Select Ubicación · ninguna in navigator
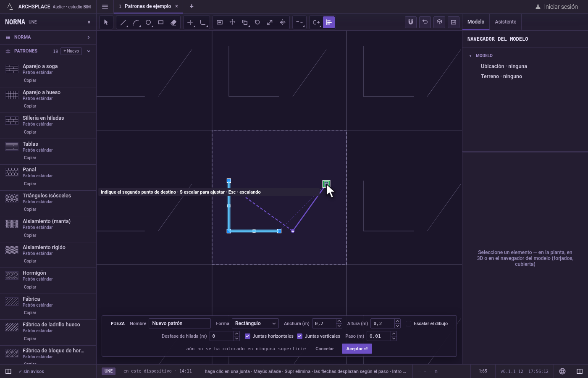Screen dimensions: 588x378 click(504, 66)
